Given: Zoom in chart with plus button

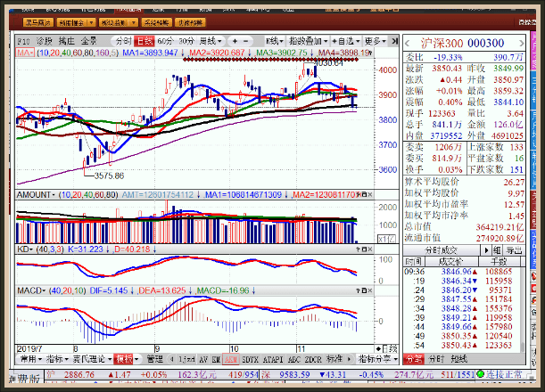Looking at the screenshot, I should pyautogui.click(x=235, y=41).
